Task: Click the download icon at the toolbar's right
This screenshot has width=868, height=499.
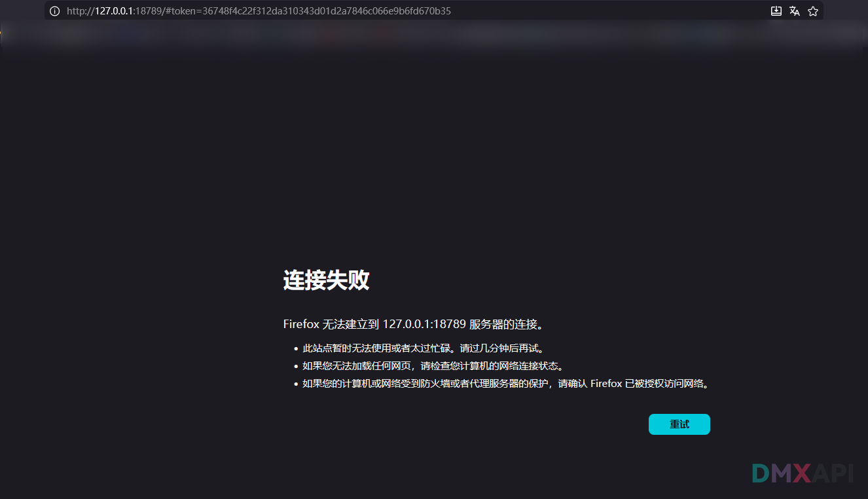Action: click(776, 10)
